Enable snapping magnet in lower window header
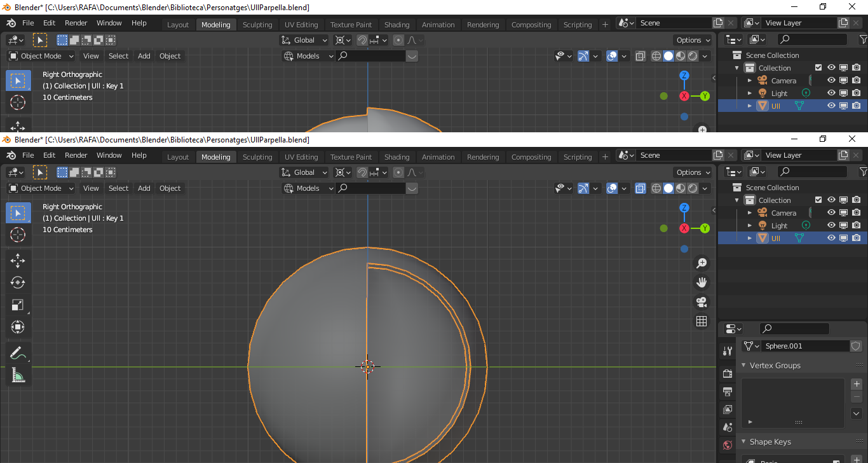The width and height of the screenshot is (868, 463). [x=362, y=172]
